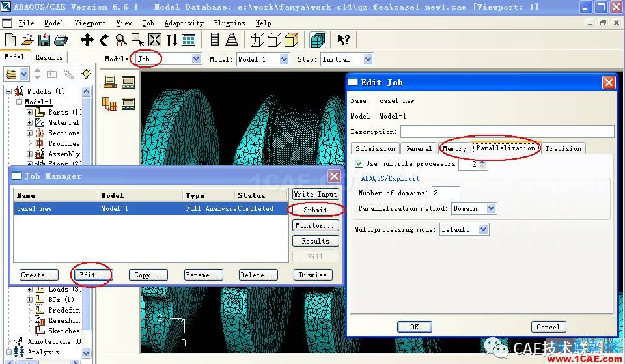Expand the Sections node in model tree
Image resolution: width=625 pixels, height=364 pixels.
coord(29,133)
